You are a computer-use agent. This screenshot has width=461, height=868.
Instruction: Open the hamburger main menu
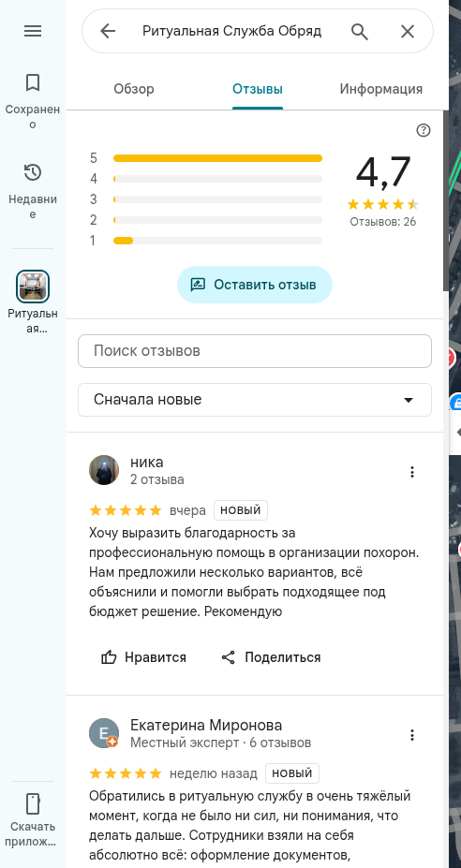(x=33, y=31)
